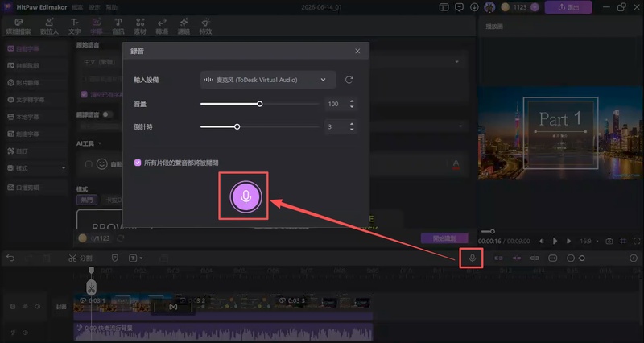Tick the checkbox beside the emoji icon

(x=89, y=164)
